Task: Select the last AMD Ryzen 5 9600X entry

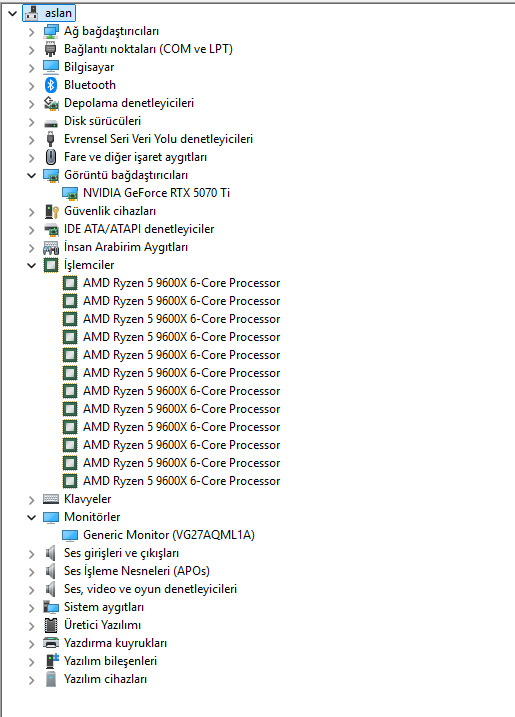Action: (x=182, y=481)
